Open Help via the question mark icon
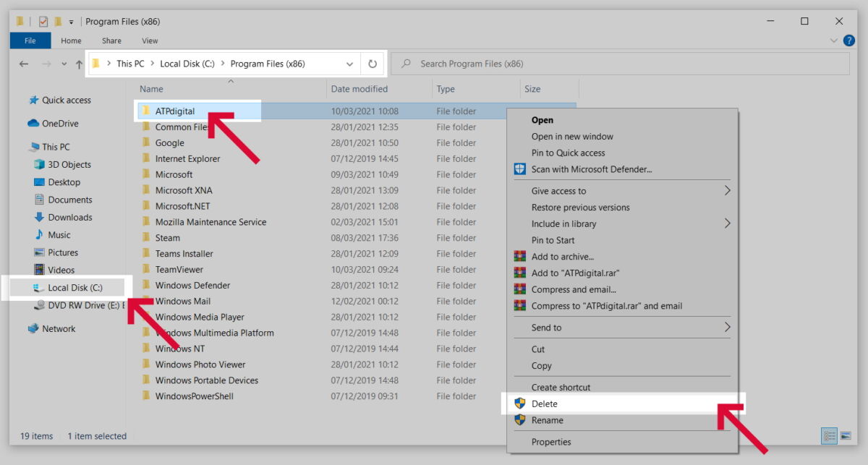 point(849,40)
